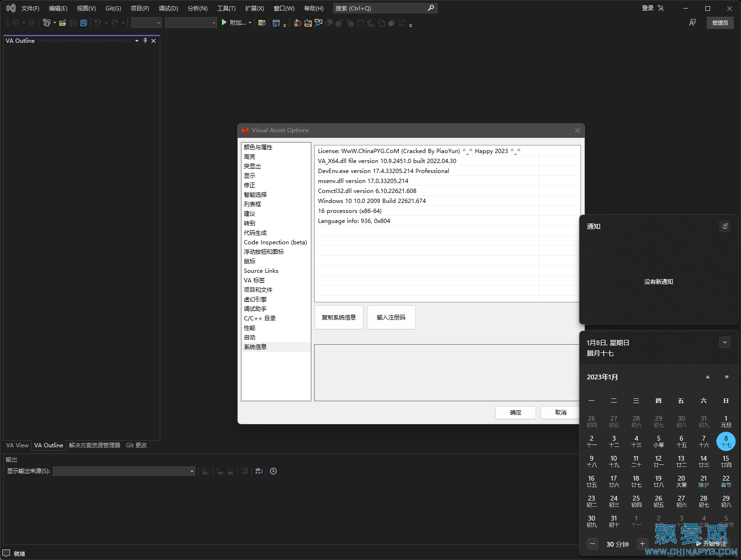Select 颜色与属性 in options list
This screenshot has width=741, height=560.
click(x=276, y=147)
